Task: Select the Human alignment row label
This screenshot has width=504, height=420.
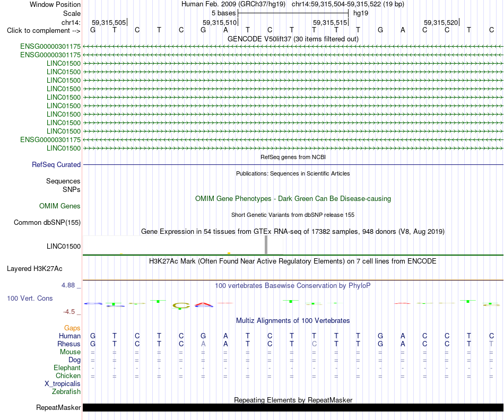Action: [x=69, y=336]
